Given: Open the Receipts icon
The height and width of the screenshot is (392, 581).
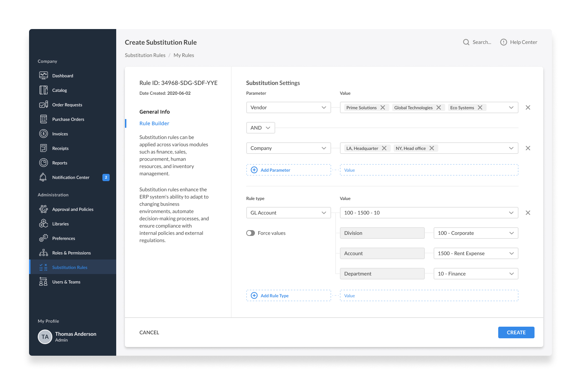Looking at the screenshot, I should [x=44, y=148].
